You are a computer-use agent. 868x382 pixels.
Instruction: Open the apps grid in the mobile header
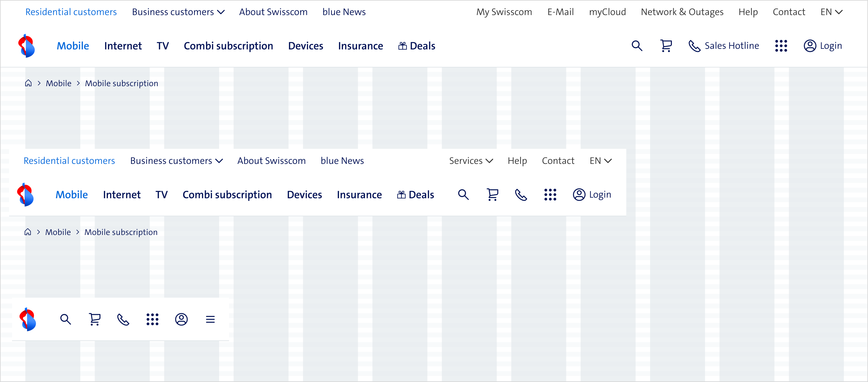coord(152,319)
